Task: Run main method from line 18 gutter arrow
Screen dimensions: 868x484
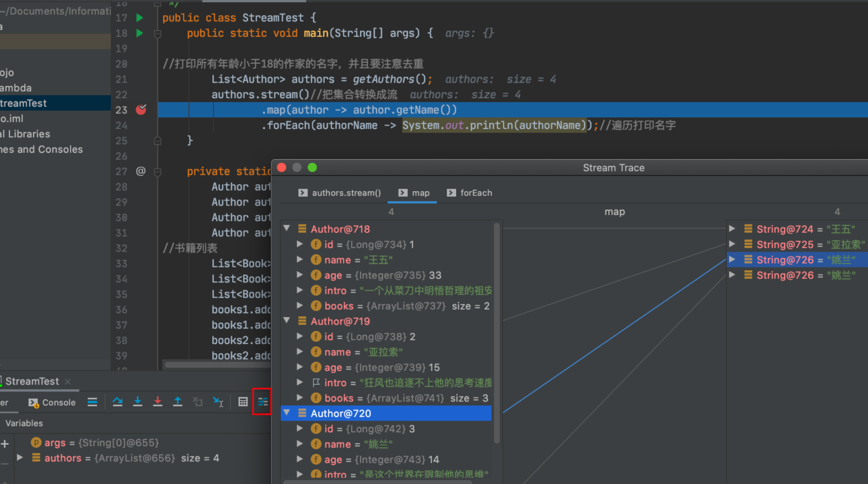Action: click(140, 33)
